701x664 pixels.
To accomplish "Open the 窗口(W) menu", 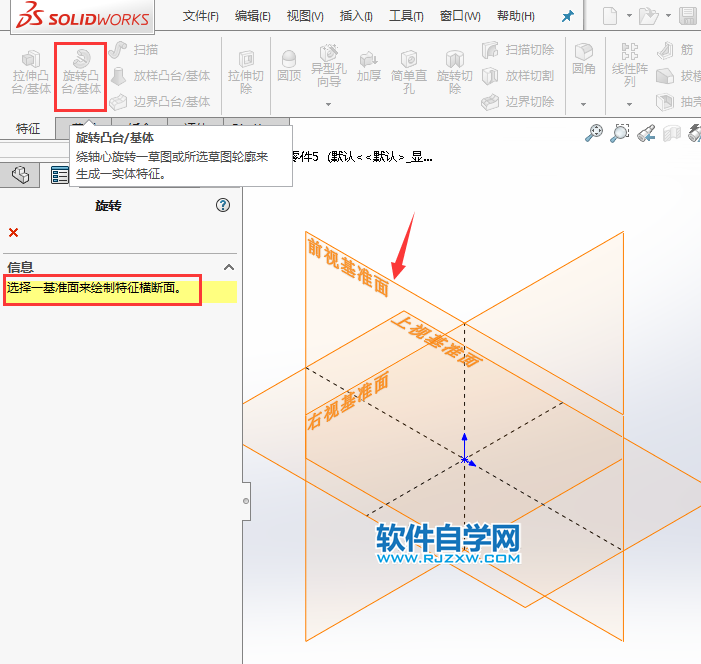I will (460, 17).
